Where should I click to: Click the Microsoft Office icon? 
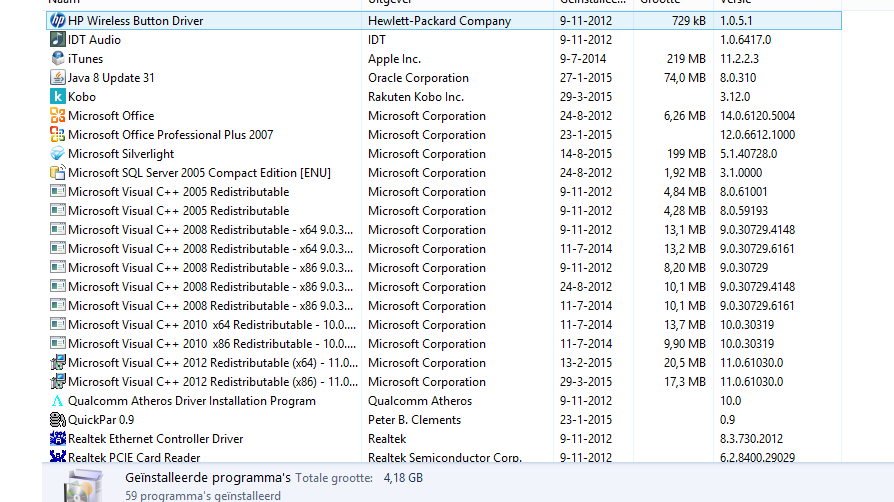point(58,115)
